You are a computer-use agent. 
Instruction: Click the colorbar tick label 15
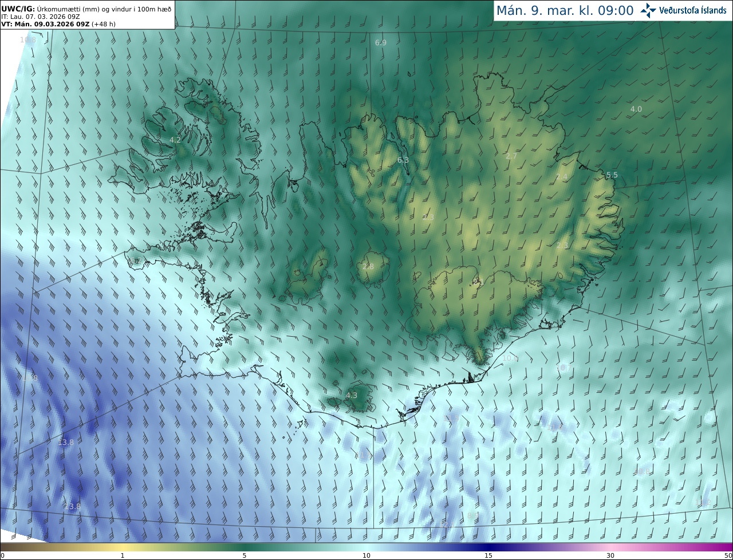click(488, 555)
